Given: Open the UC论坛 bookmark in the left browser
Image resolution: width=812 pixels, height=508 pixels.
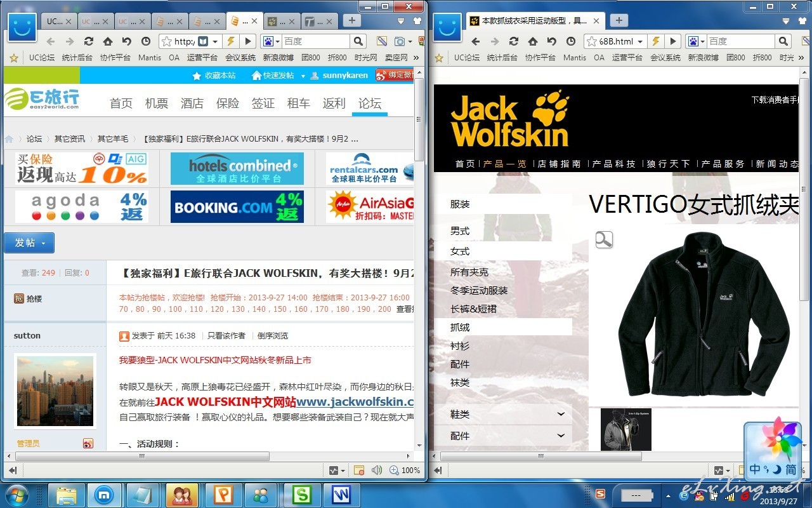Looking at the screenshot, I should click(x=42, y=57).
